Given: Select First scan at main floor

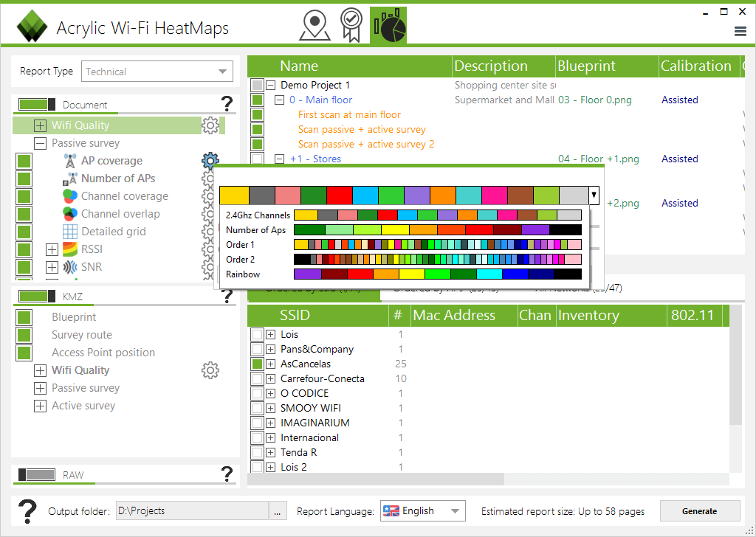Looking at the screenshot, I should (349, 114).
